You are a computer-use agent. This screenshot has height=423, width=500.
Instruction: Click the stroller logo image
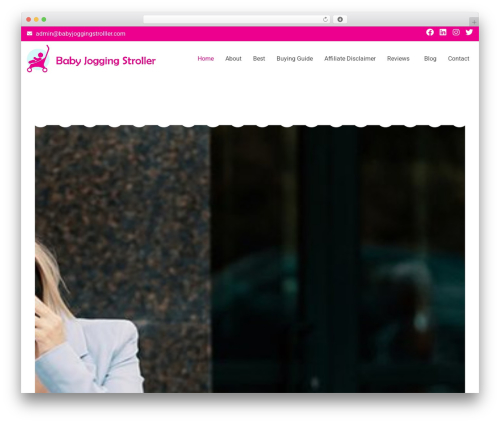click(38, 59)
